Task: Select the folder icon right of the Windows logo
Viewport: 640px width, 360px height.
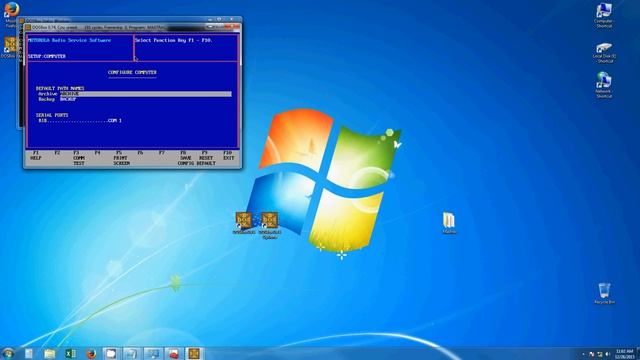Action: pyautogui.click(x=449, y=223)
